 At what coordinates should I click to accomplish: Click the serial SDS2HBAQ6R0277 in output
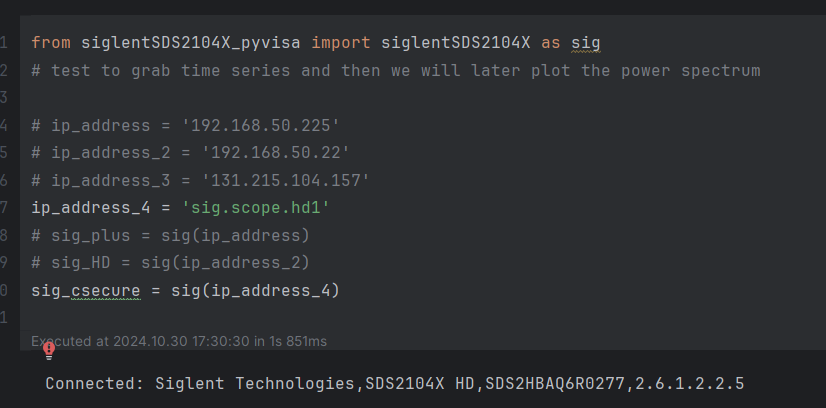click(555, 383)
